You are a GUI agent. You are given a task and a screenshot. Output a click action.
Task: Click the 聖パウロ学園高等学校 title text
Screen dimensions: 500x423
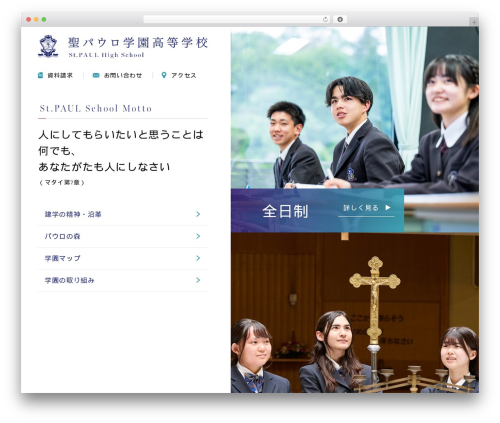138,43
